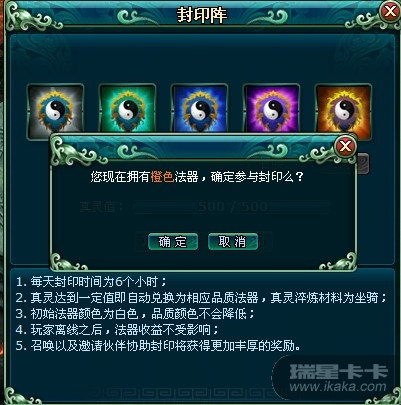Click the 封印阵 window title

pyautogui.click(x=201, y=15)
